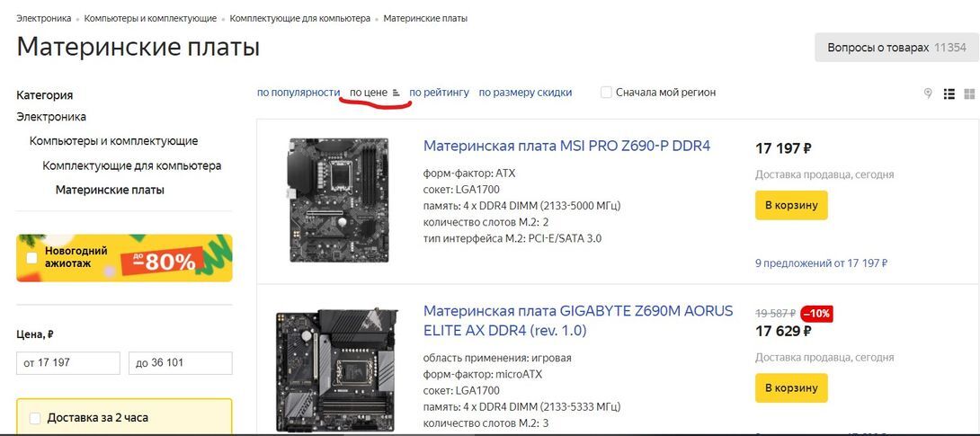Viewport: 980px width, 436px height.
Task: Open GIGABYTE Z690M AORUS product image
Action: click(335, 369)
